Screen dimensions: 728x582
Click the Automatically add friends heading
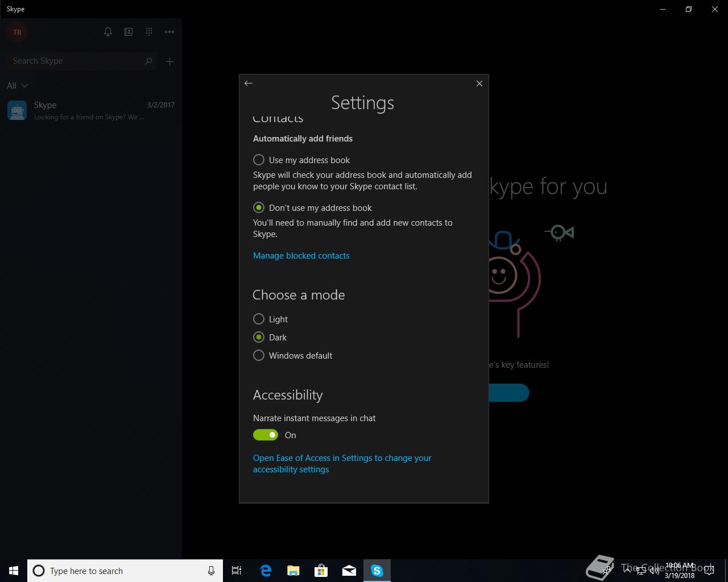coord(303,139)
